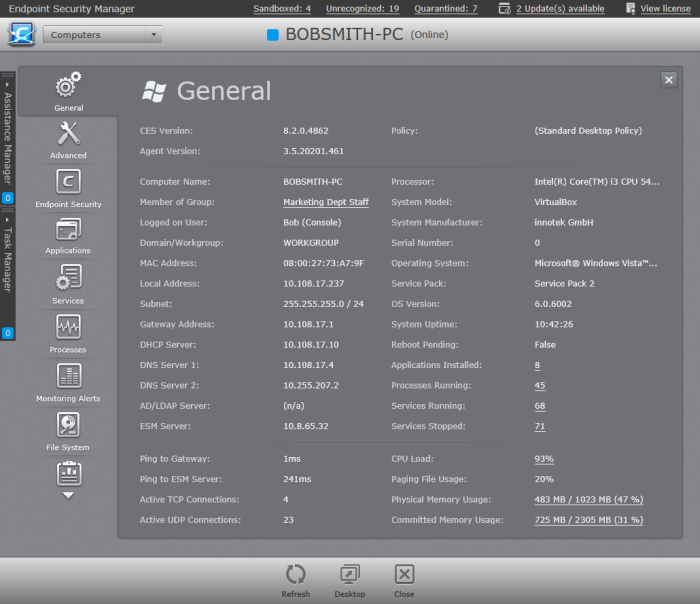Screen dimensions: 700x604
Task: Select the (Standard Desktop Policy) value
Action: [x=588, y=131]
